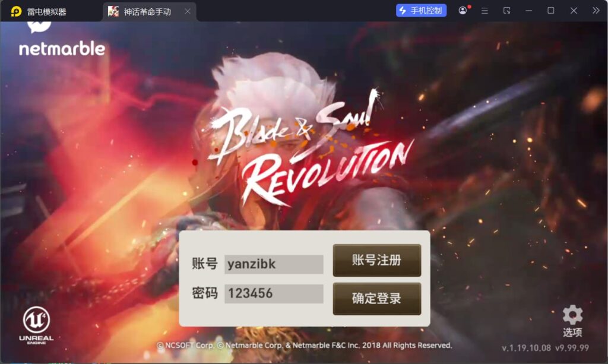Open the hamburger menu in title bar
This screenshot has width=608, height=364.
[x=484, y=11]
